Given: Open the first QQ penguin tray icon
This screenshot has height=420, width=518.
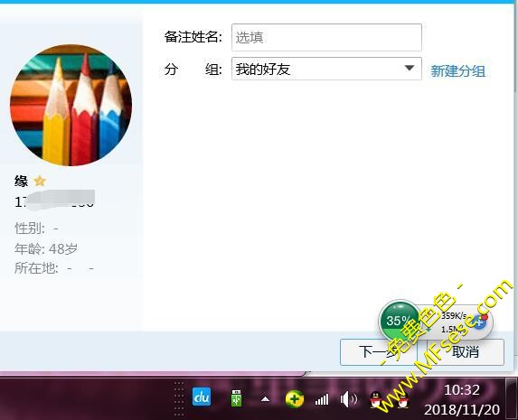Looking at the screenshot, I should click(376, 399).
